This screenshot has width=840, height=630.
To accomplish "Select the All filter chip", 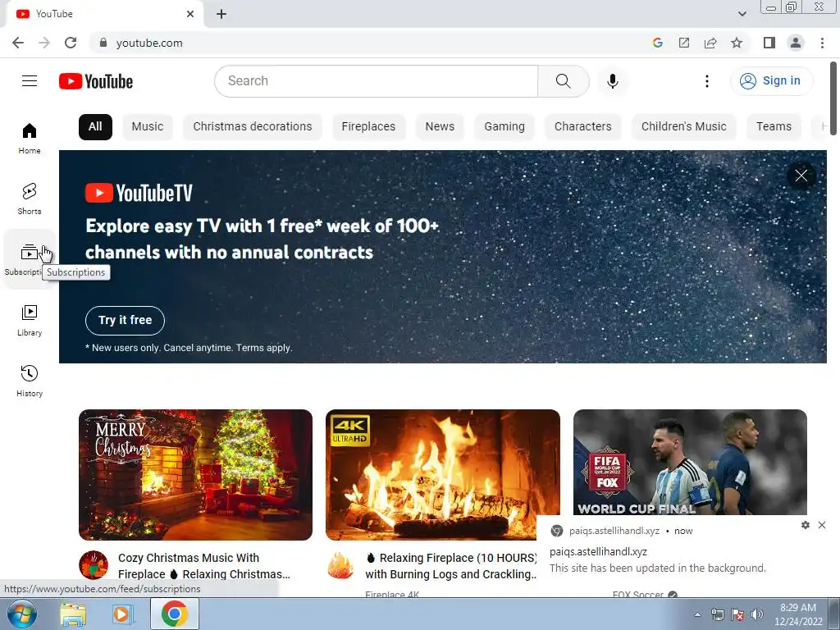I will [95, 127].
